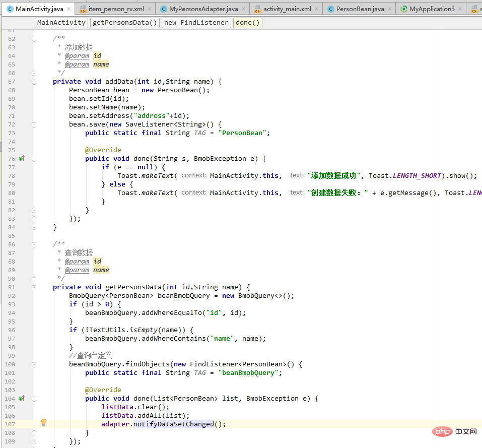The width and height of the screenshot is (482, 448).
Task: Click the "address" string on line 71
Action: [x=152, y=116]
